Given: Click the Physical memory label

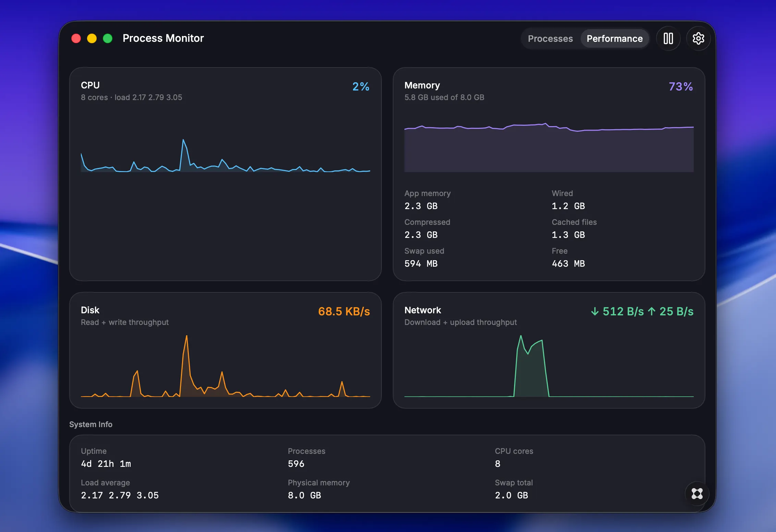Looking at the screenshot, I should pyautogui.click(x=318, y=483).
